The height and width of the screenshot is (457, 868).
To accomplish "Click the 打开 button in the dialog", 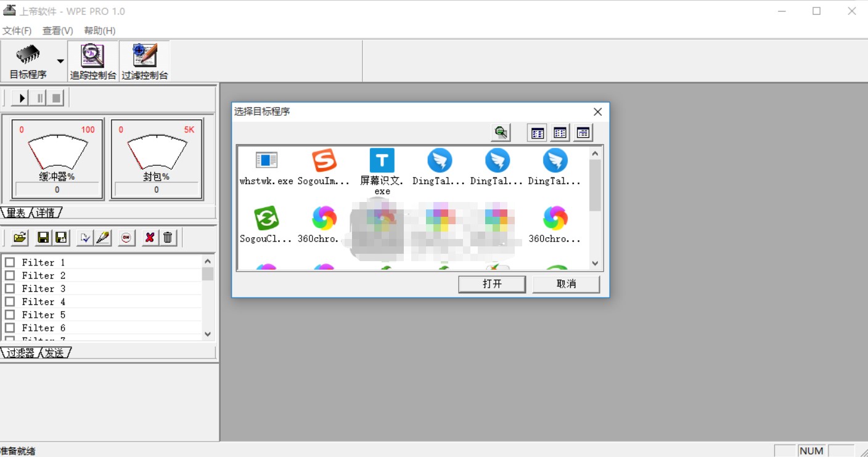I will (x=492, y=284).
